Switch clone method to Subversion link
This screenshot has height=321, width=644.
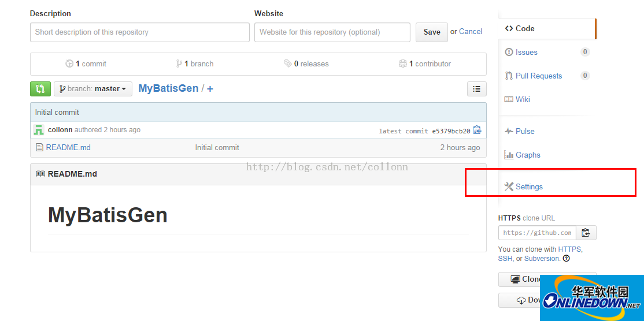pos(541,259)
